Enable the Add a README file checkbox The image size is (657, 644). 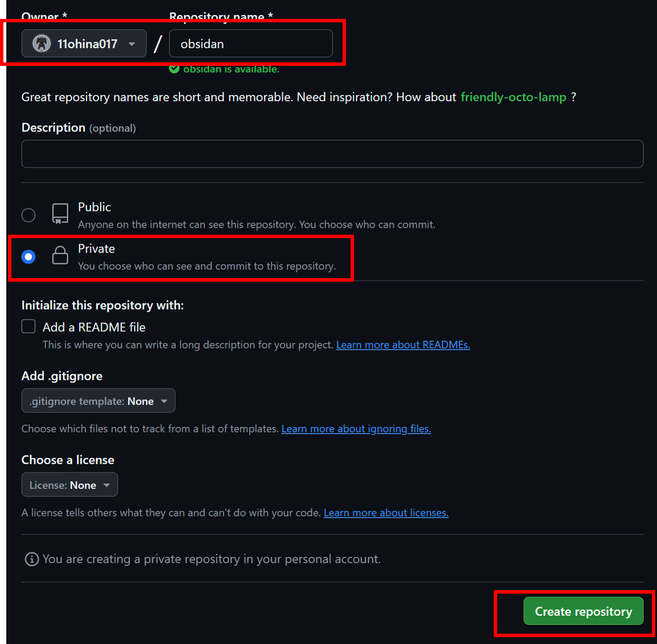click(x=29, y=327)
